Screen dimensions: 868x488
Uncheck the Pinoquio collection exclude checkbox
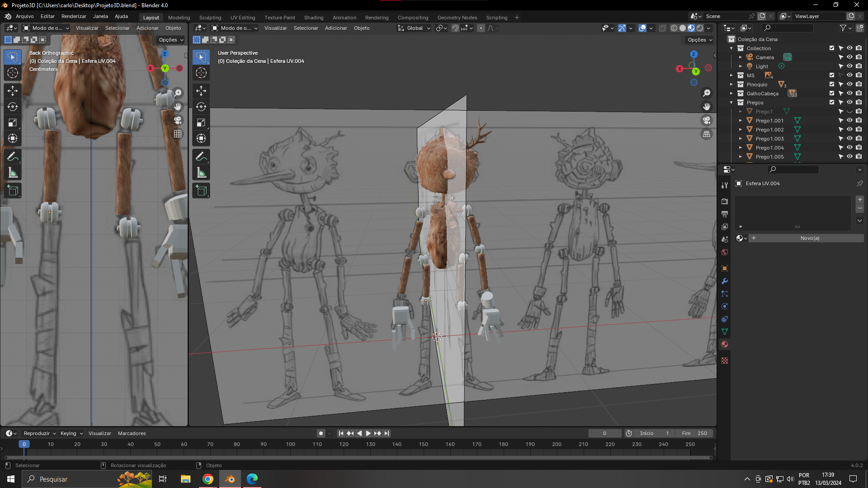[832, 84]
